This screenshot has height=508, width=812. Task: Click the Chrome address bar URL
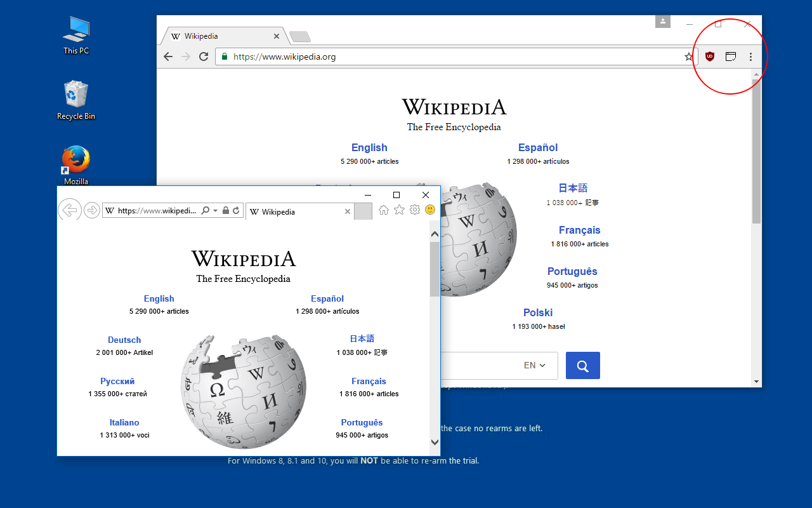pos(285,57)
